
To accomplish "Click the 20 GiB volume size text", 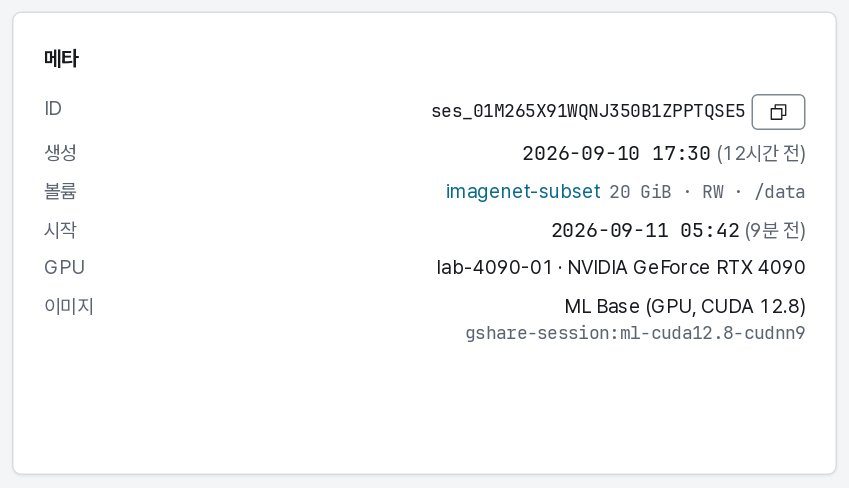I will click(x=640, y=192).
